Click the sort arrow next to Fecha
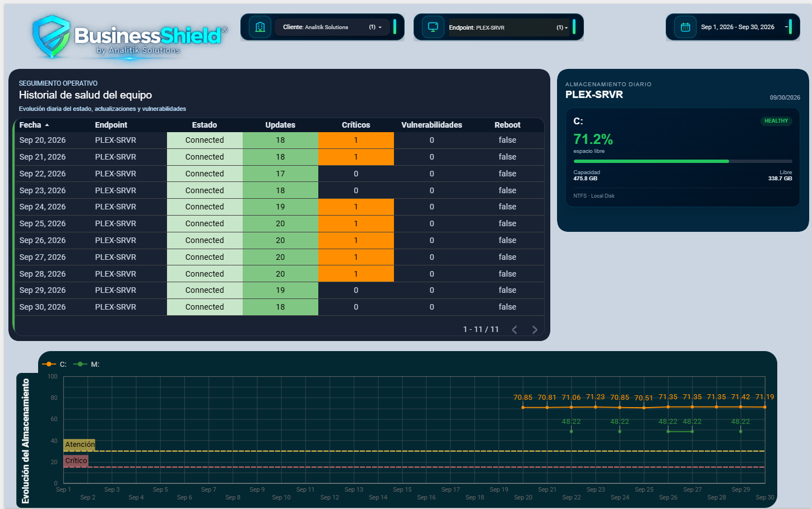Screen dimensions: 812x509 (47, 125)
